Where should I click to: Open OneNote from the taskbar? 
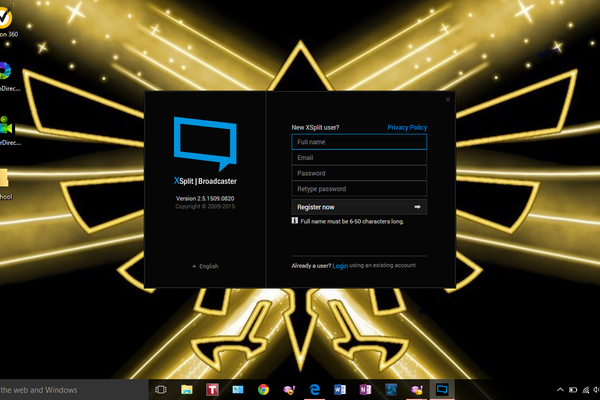(x=365, y=390)
